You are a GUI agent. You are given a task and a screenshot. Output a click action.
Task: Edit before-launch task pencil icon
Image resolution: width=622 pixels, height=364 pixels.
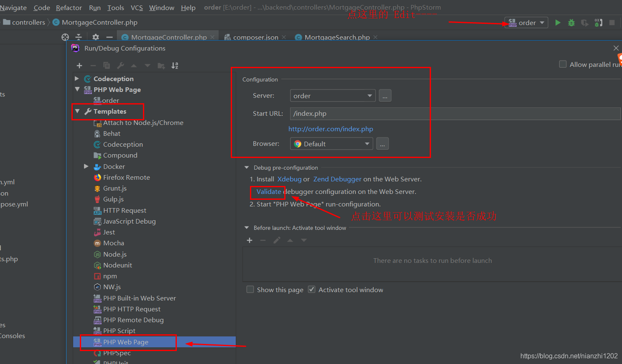[277, 240]
